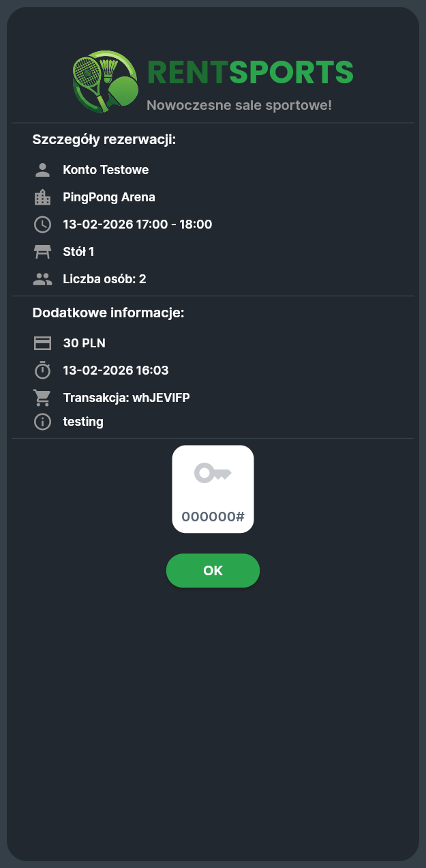The image size is (426, 868).
Task: Click the PingPong Arena venue name
Action: click(109, 197)
